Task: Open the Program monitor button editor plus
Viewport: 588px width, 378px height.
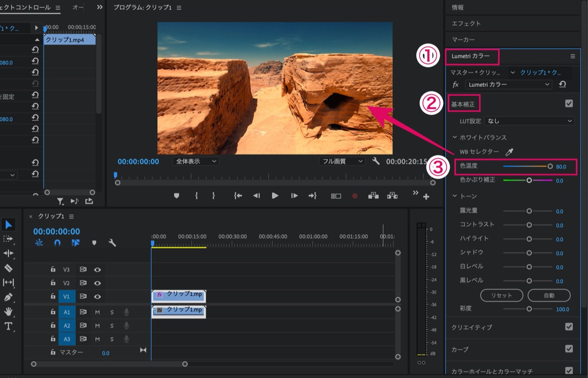Action: point(426,197)
